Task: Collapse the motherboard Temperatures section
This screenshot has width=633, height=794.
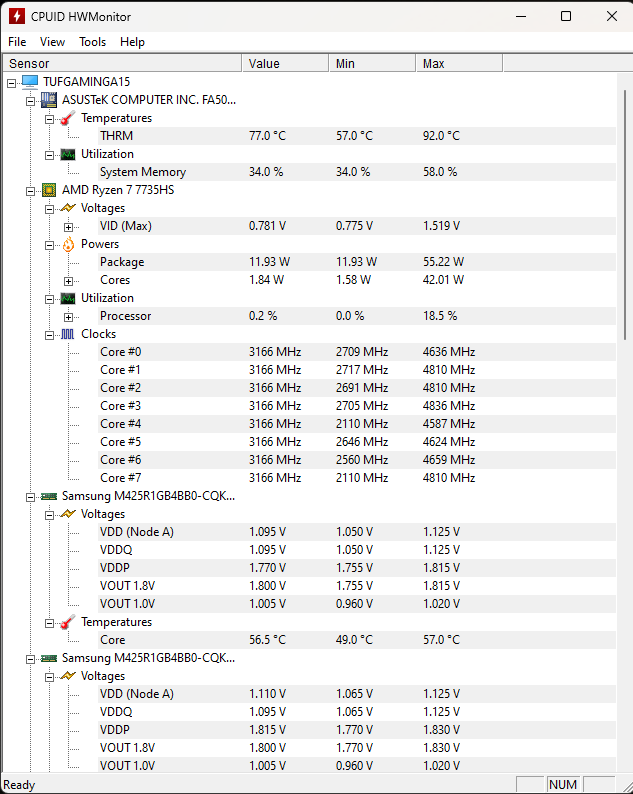Action: pyautogui.click(x=49, y=119)
